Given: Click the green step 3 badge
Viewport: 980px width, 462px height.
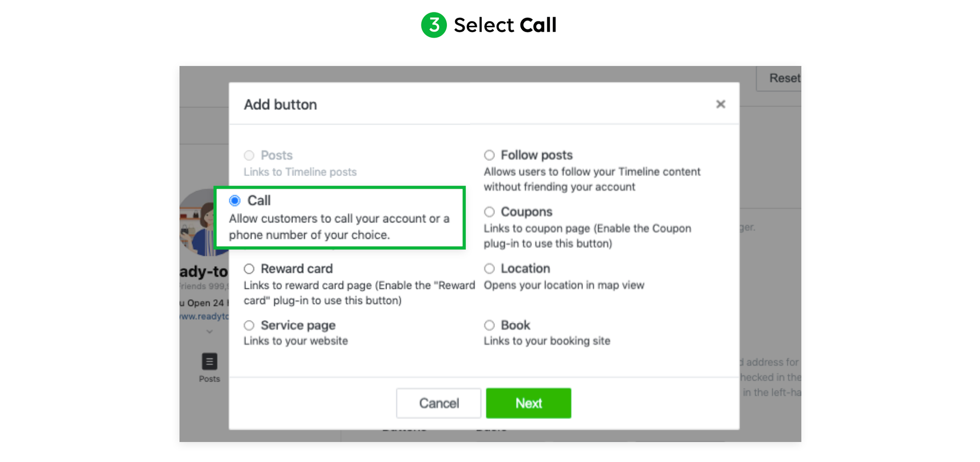Looking at the screenshot, I should pyautogui.click(x=434, y=25).
